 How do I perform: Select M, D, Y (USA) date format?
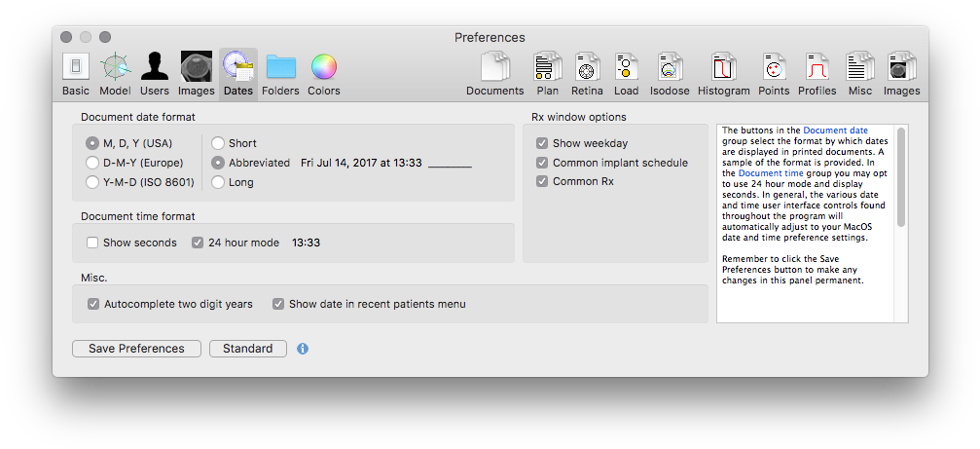click(128, 143)
